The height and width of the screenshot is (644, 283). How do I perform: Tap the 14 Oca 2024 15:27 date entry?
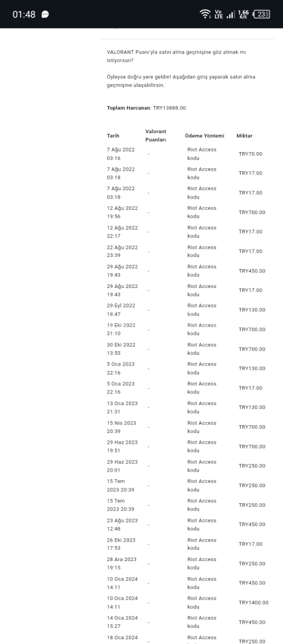click(x=122, y=622)
